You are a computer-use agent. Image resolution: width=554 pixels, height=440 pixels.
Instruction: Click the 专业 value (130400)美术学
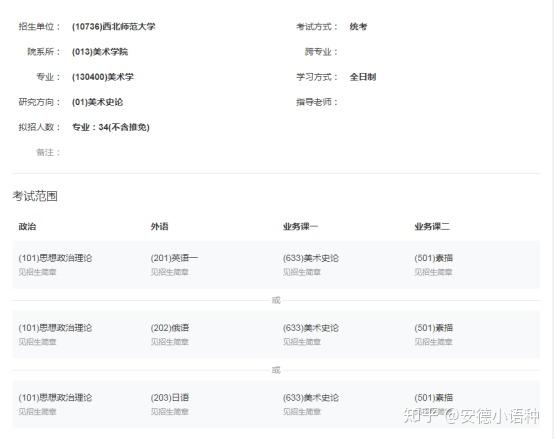102,77
